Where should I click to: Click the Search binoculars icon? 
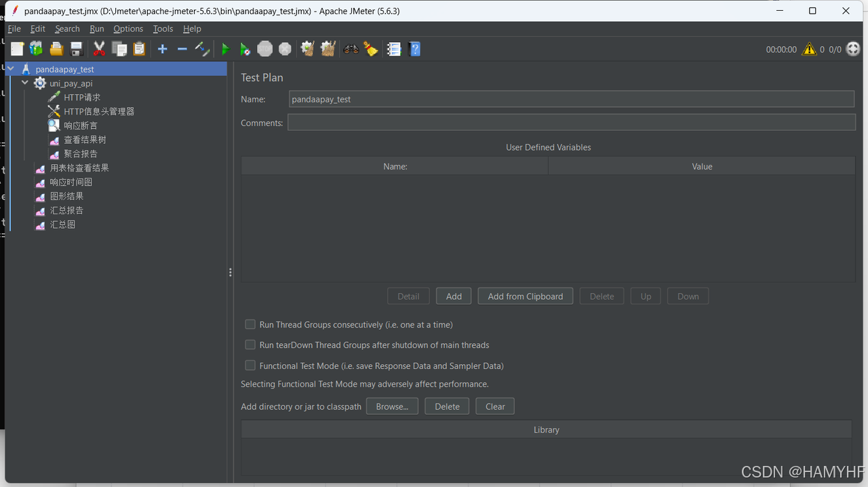click(351, 49)
